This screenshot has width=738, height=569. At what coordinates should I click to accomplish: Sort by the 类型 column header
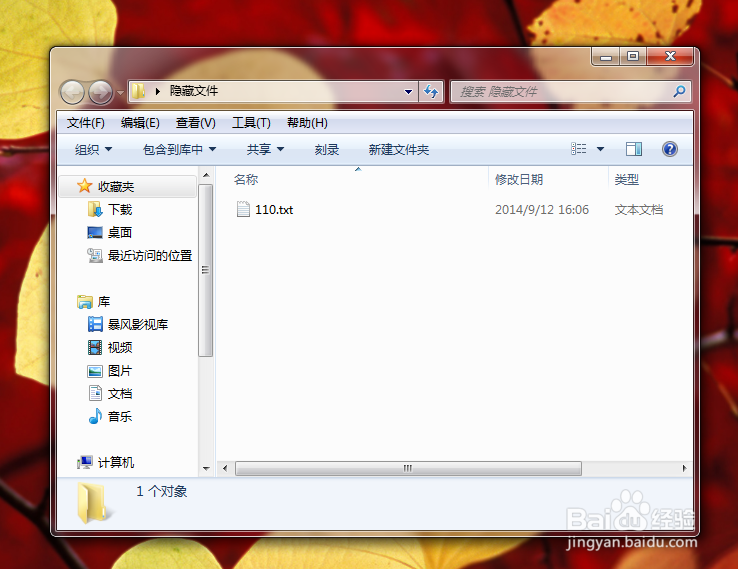(x=626, y=179)
